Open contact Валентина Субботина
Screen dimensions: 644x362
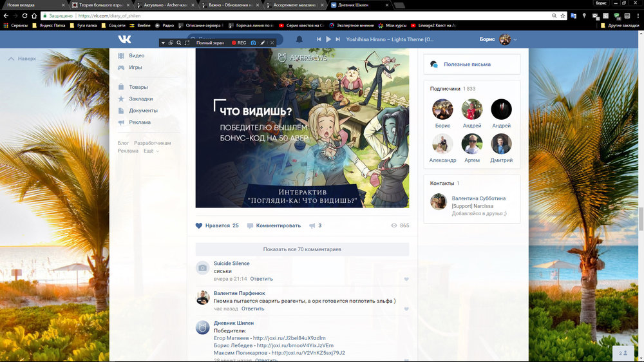point(478,198)
